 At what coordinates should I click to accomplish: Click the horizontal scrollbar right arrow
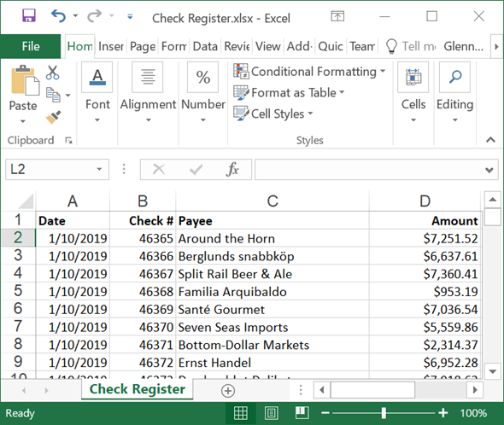point(475,390)
